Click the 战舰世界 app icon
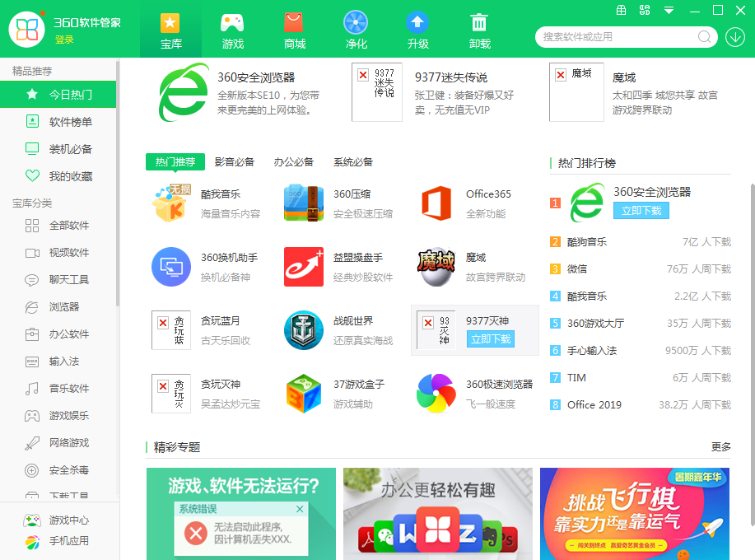Viewport: 755px width, 560px height. tap(303, 330)
